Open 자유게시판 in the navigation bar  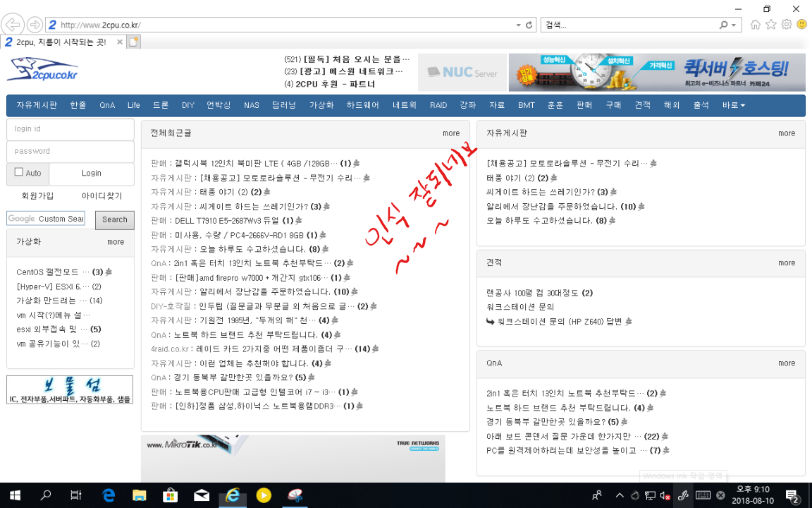pos(37,105)
